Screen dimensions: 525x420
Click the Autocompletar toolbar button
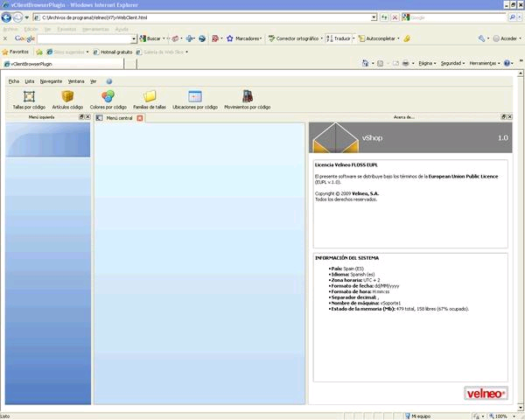coord(377,38)
